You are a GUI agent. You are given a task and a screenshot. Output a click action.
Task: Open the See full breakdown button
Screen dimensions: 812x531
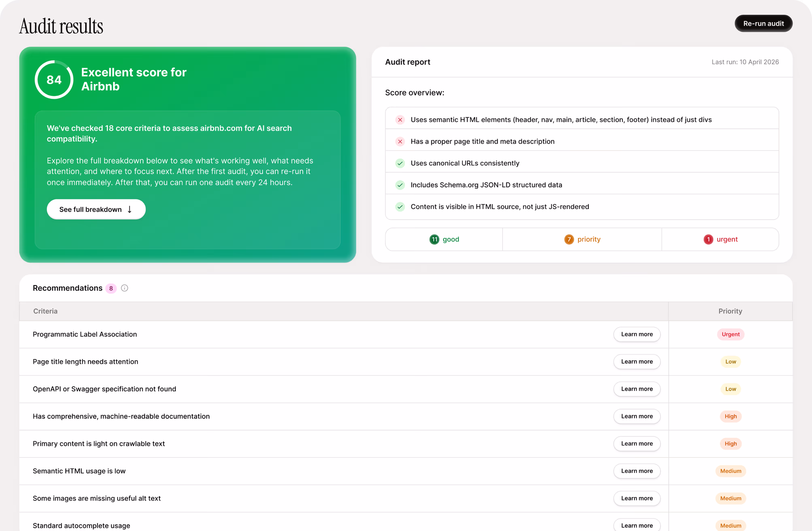pyautogui.click(x=96, y=209)
